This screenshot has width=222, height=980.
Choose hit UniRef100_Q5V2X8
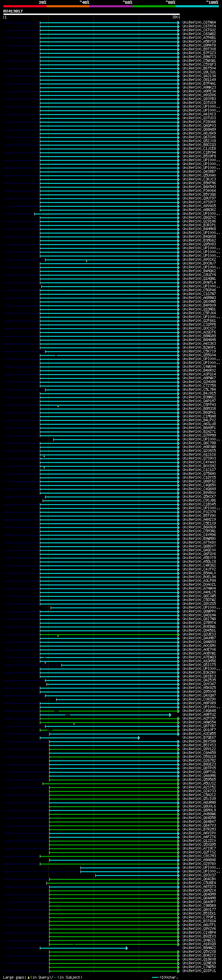coord(199,951)
